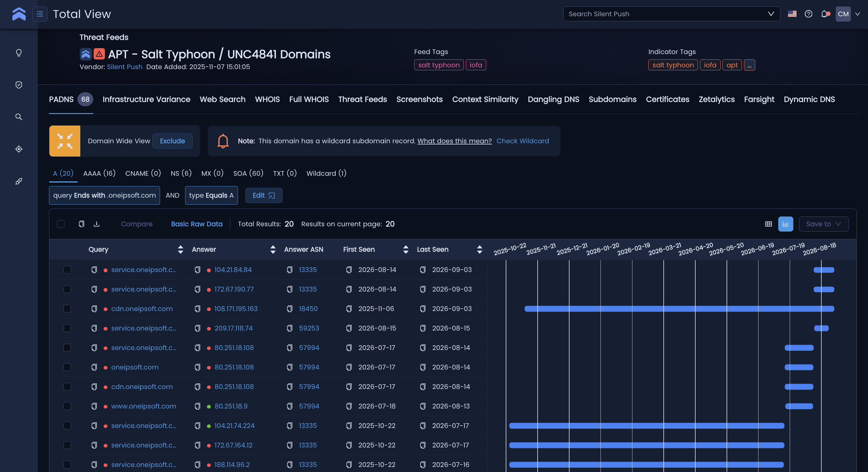
Task: Switch to AAAA (16) record tab
Action: click(99, 173)
